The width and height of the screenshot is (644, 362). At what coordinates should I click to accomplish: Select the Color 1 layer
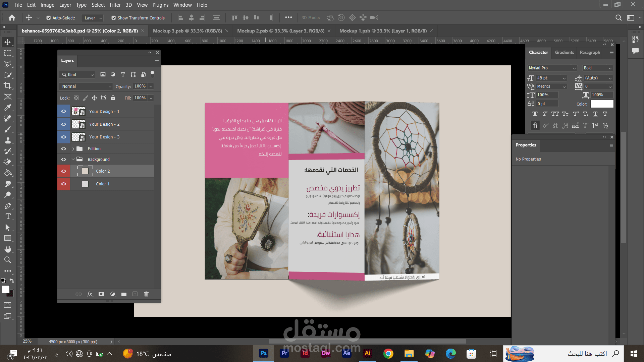tap(103, 184)
